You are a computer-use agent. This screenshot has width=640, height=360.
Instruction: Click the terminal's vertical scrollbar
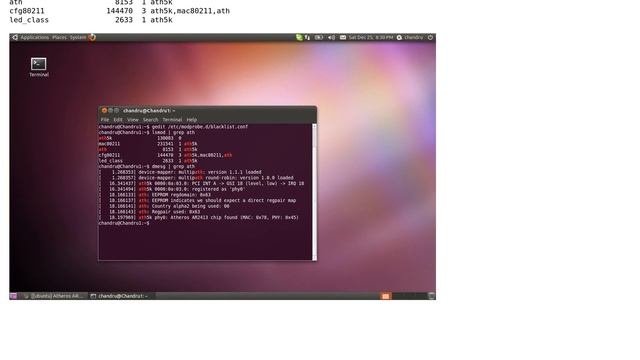point(314,192)
